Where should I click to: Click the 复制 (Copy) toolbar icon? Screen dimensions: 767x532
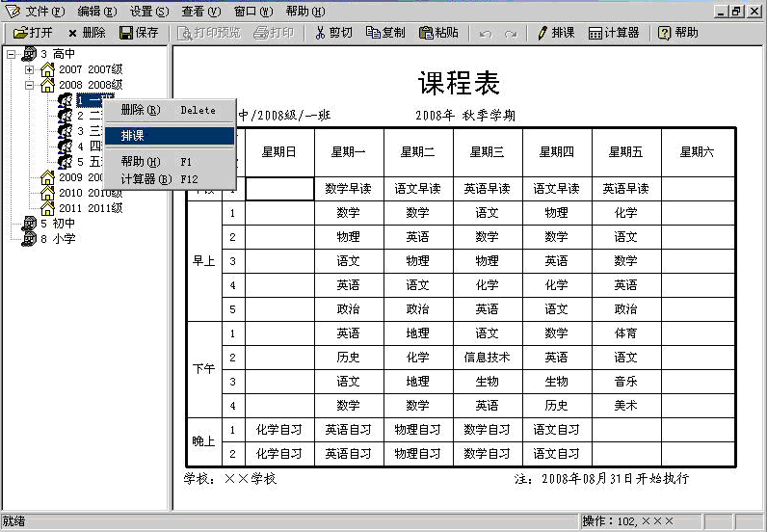[374, 33]
